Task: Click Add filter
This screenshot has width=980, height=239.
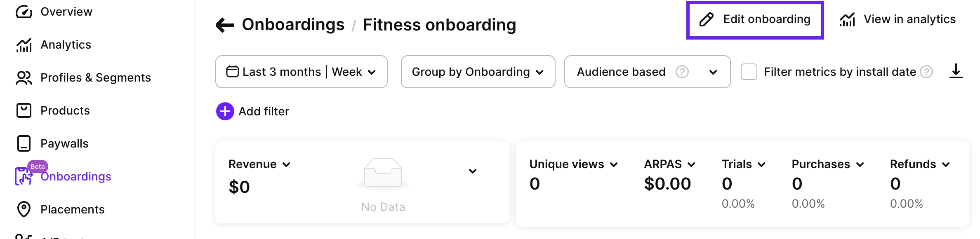Action: [253, 111]
